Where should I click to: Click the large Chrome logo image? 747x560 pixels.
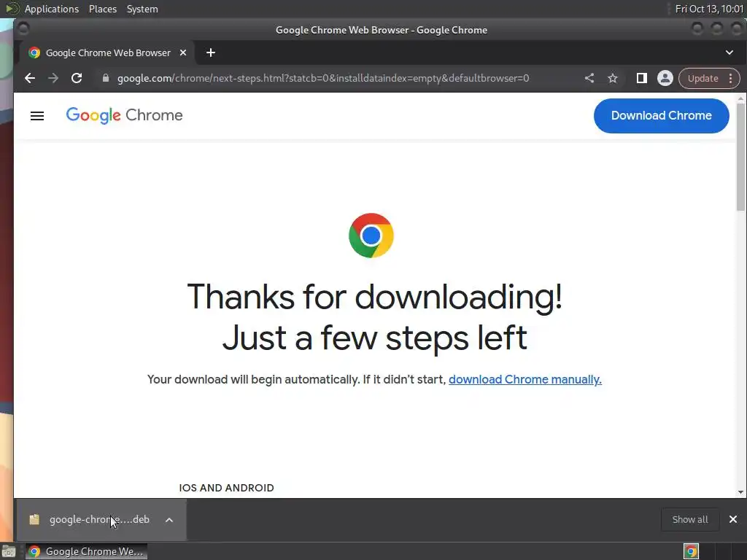point(371,236)
